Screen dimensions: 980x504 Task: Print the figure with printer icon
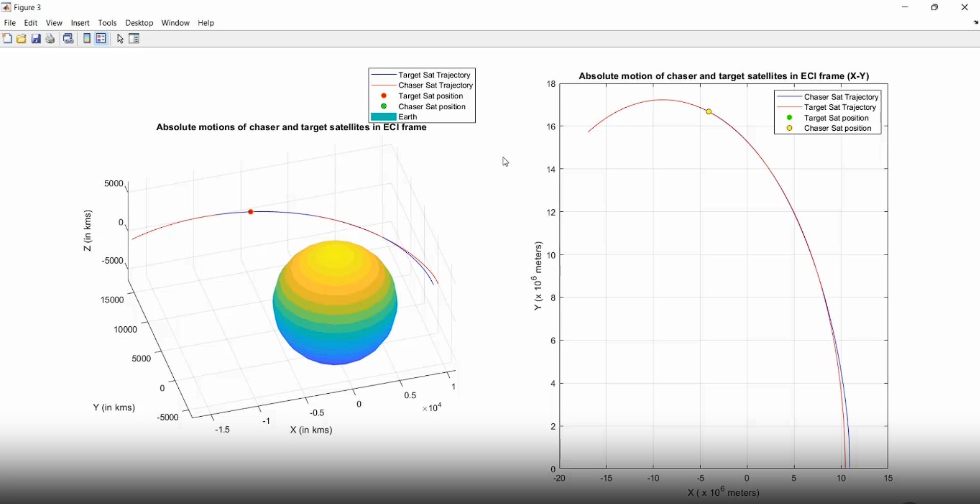tap(50, 39)
